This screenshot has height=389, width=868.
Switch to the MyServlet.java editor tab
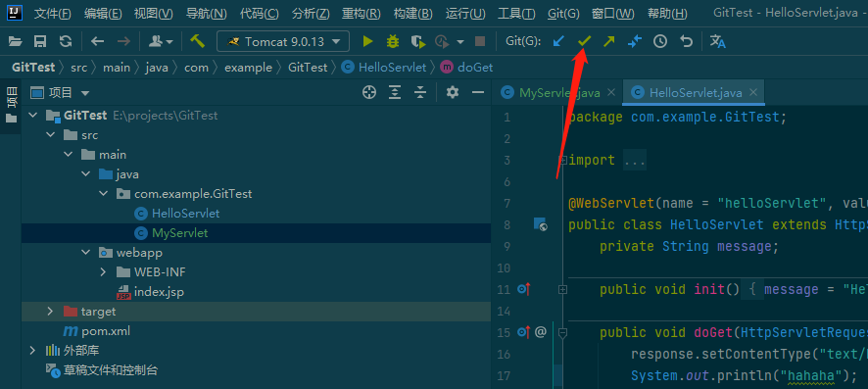click(x=559, y=93)
